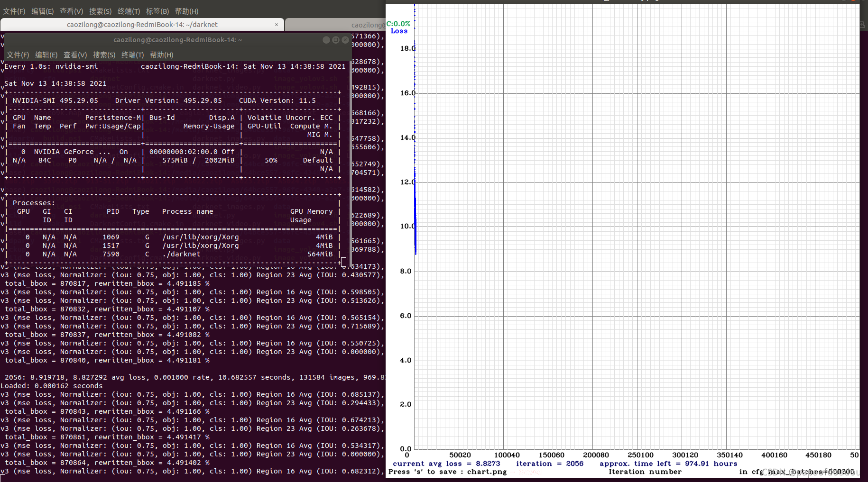
Task: Click the '575MiB / 2002MiB' memory usage value
Action: click(x=198, y=160)
